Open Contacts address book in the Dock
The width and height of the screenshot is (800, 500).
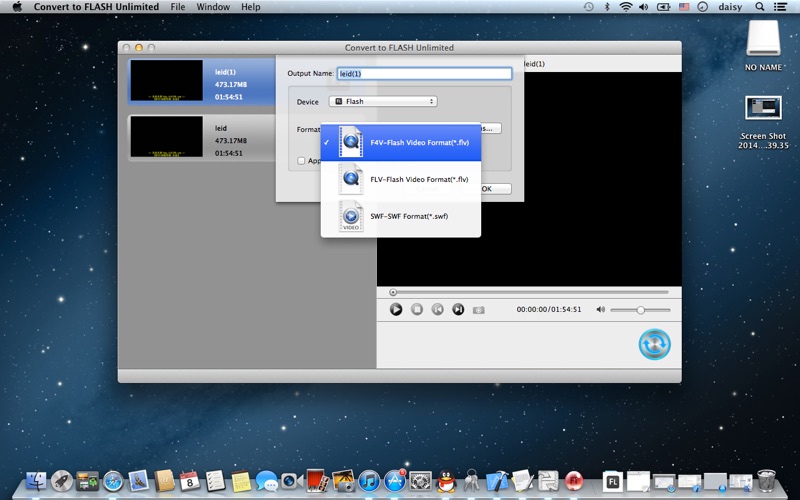(x=164, y=481)
